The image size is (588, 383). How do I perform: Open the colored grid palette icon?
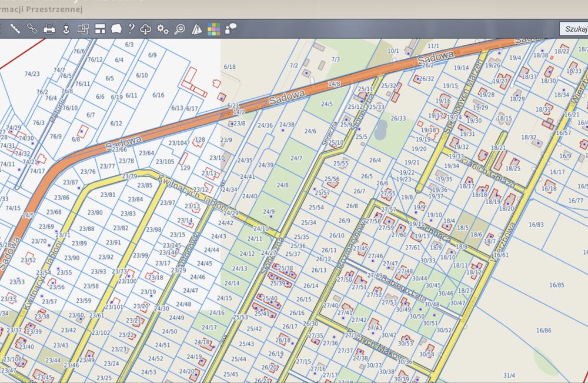pyautogui.click(x=214, y=29)
